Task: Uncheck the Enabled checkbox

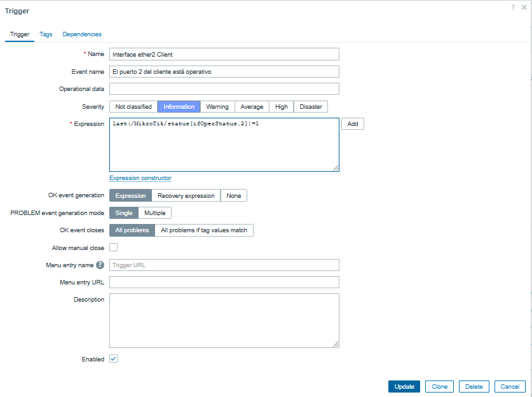Action: click(x=114, y=359)
